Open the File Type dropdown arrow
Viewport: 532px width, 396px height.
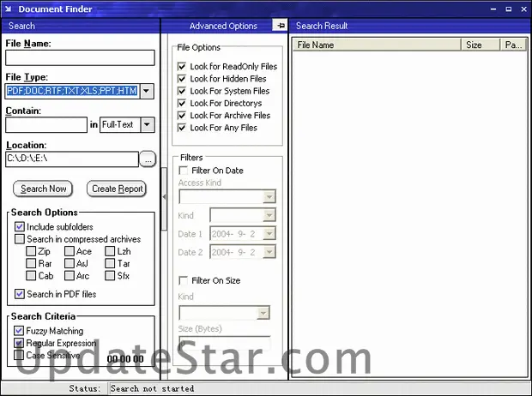pyautogui.click(x=147, y=91)
